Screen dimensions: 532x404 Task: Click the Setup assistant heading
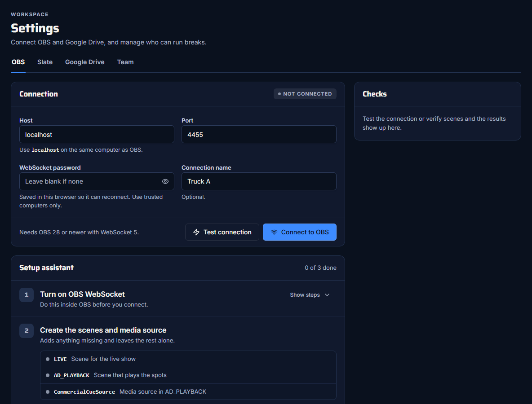(x=46, y=268)
